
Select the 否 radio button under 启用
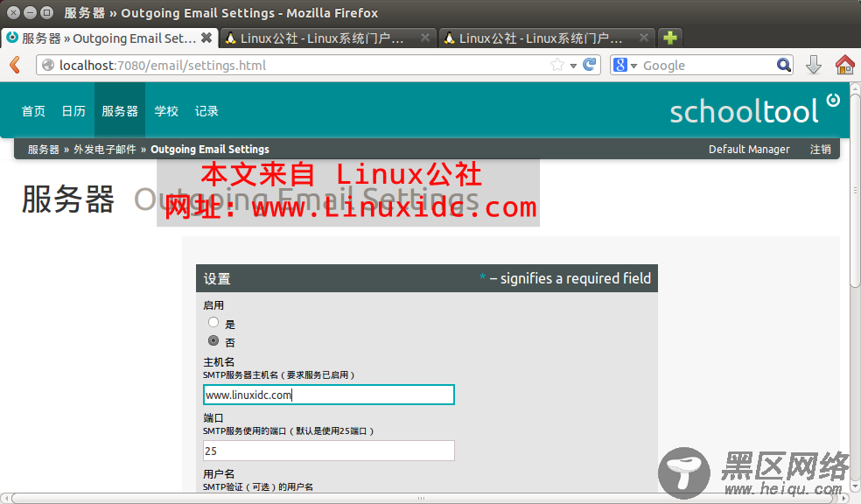click(x=213, y=340)
